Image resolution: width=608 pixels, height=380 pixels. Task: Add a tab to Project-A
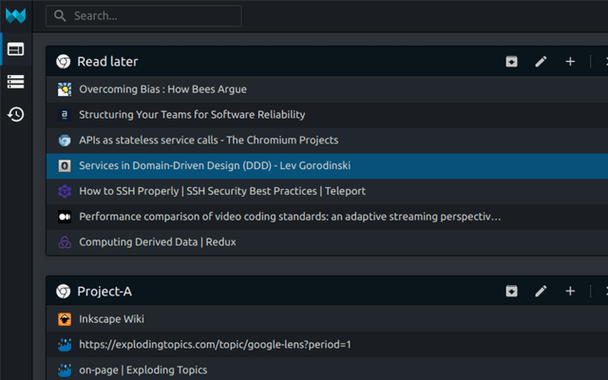[x=570, y=291]
